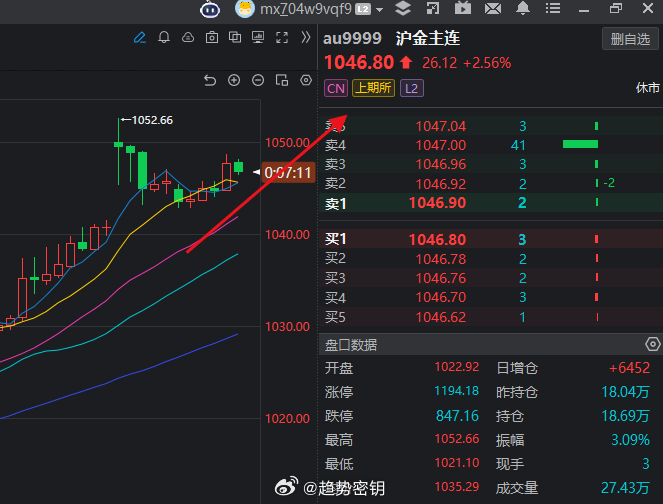Click the 沪金主连 contract name

point(427,38)
